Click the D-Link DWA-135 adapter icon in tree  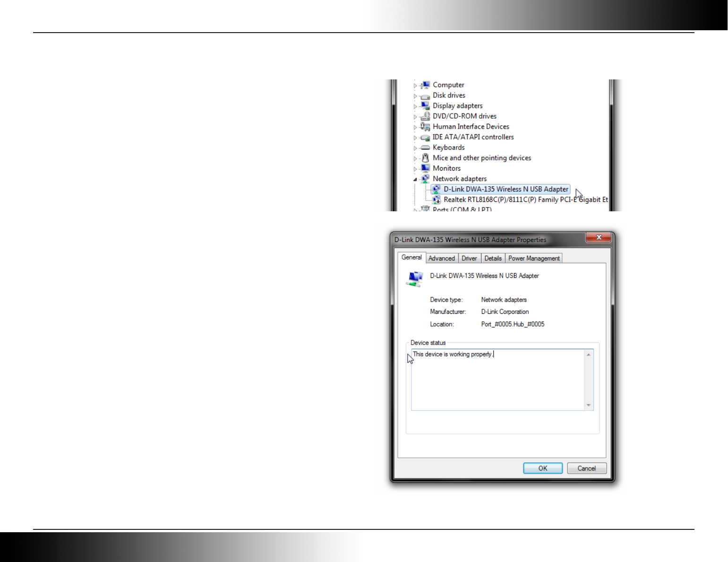[437, 189]
